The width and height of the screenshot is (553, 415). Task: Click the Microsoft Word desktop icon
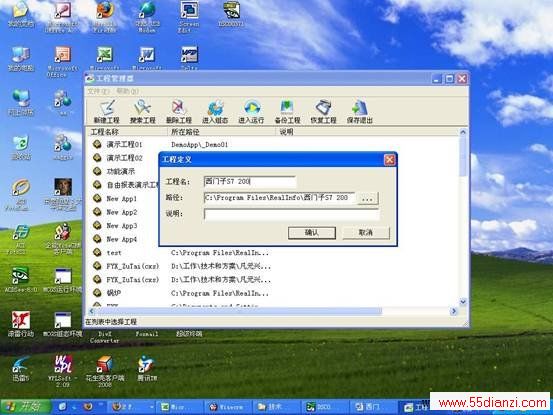click(147, 59)
